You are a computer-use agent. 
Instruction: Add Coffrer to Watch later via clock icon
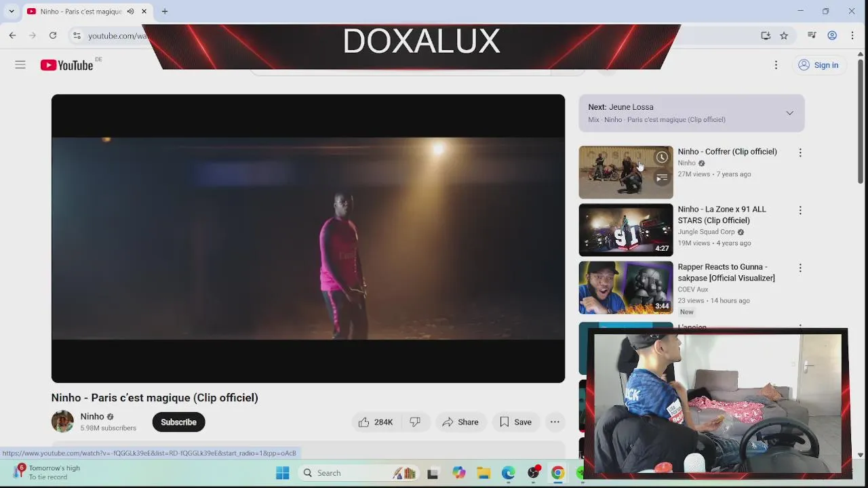click(x=662, y=157)
